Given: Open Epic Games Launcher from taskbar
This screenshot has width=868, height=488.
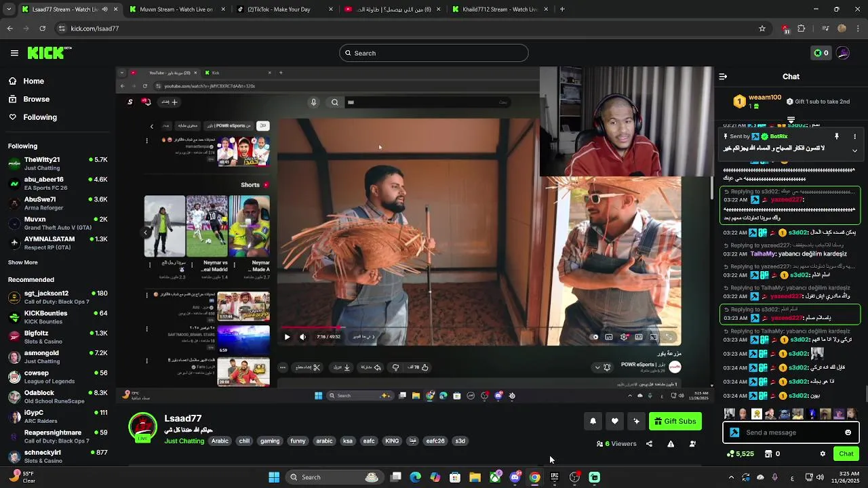Looking at the screenshot, I should point(554,477).
